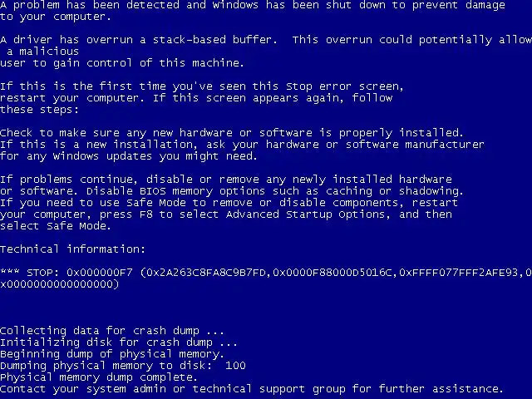This screenshot has height=399, width=532.
Task: Click the 'Collecting data for crash dump' line
Action: [x=112, y=331]
